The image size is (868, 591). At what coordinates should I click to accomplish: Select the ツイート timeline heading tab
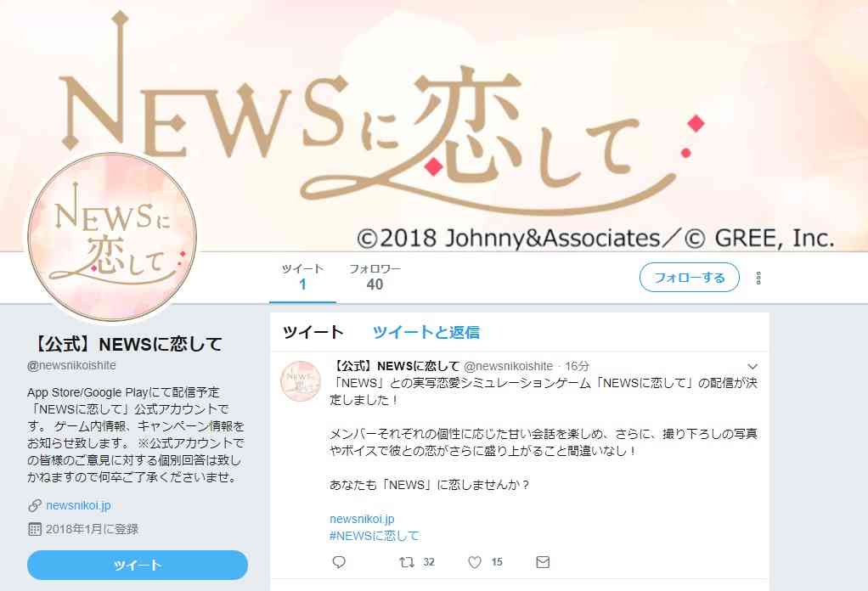tap(313, 332)
